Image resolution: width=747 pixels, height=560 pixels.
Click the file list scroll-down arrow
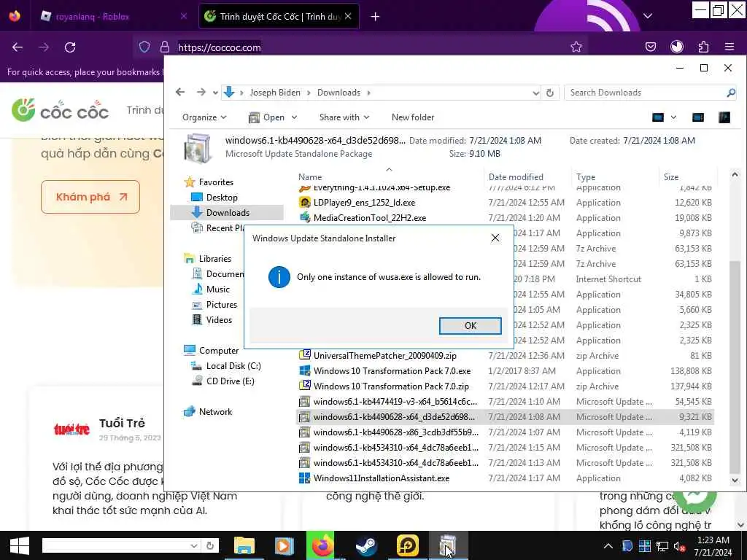(x=735, y=481)
